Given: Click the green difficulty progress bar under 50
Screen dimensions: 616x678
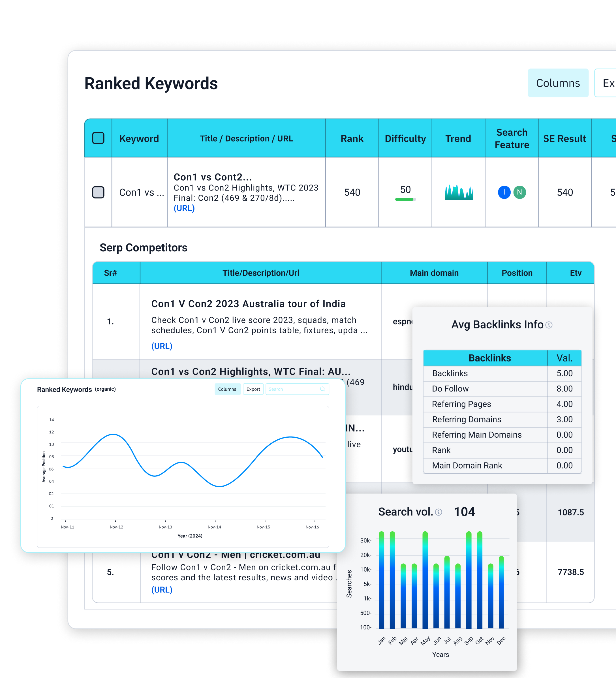Looking at the screenshot, I should pyautogui.click(x=405, y=199).
